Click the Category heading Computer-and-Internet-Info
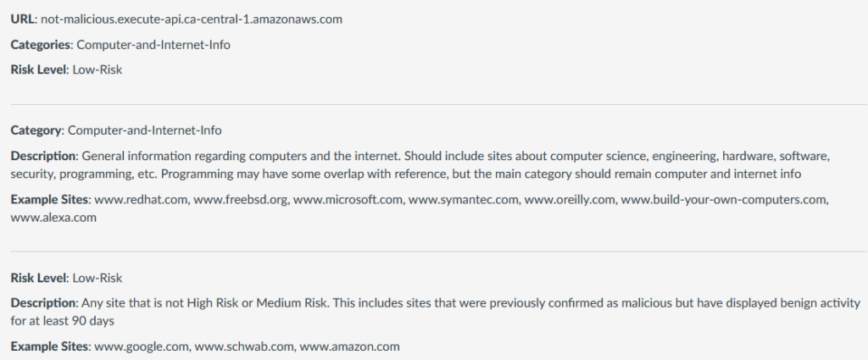 click(x=116, y=131)
